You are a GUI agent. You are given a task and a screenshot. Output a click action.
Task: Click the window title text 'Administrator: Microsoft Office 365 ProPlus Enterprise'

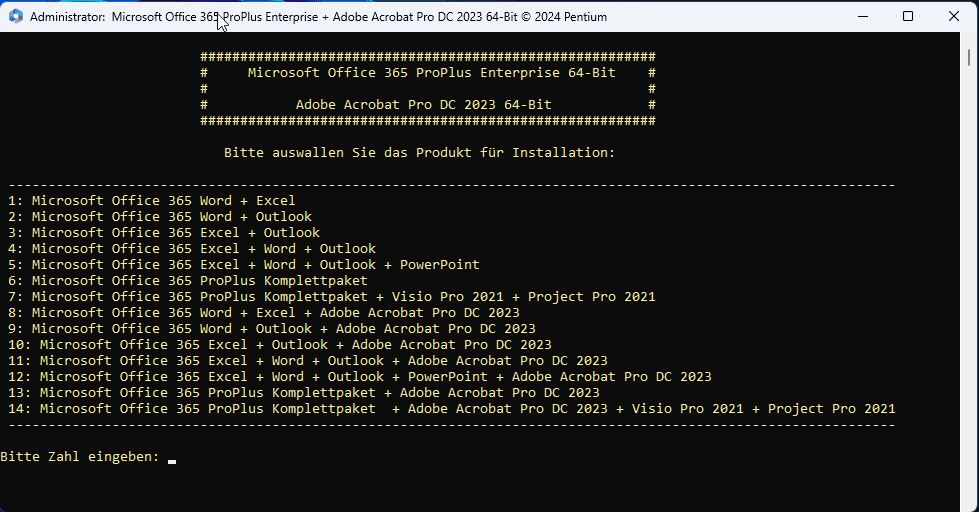[x=174, y=17]
